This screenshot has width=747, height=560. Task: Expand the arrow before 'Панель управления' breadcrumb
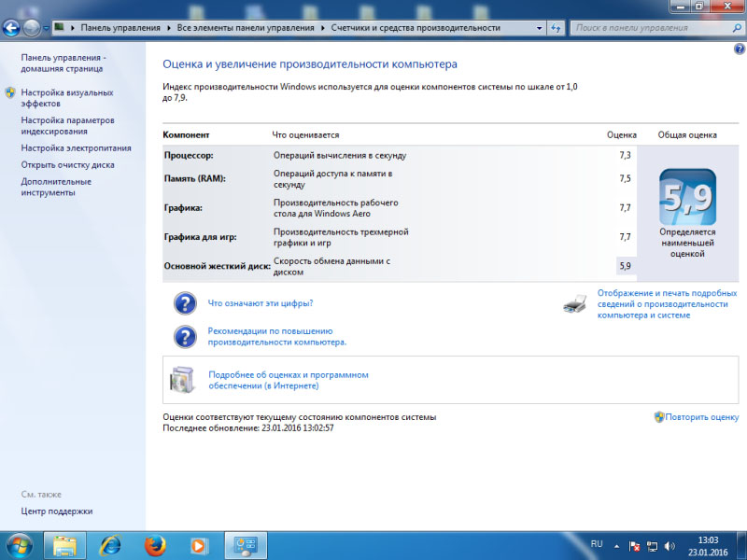pyautogui.click(x=73, y=28)
